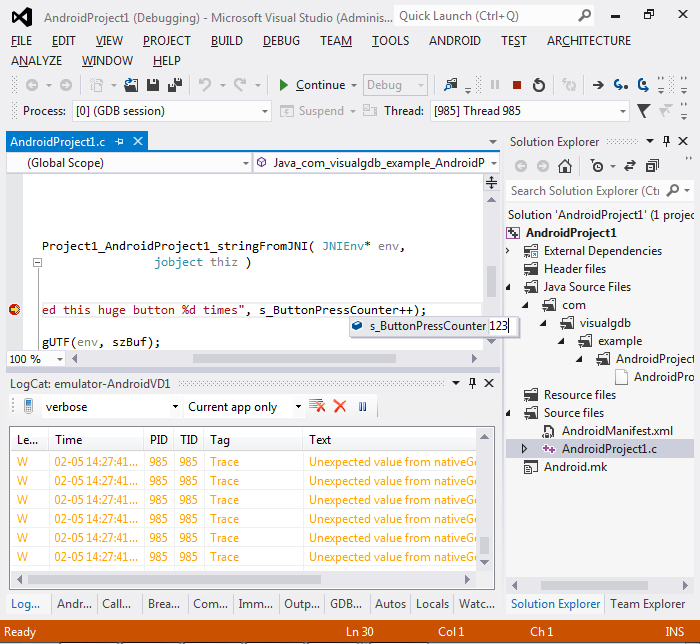Click the thread filter funnel icon
The width and height of the screenshot is (700, 644).
tap(643, 111)
